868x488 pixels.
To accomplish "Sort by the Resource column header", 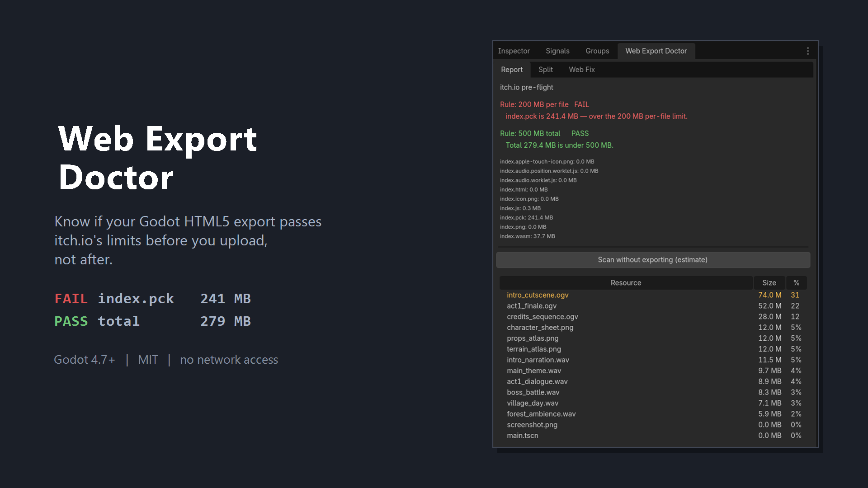I will pyautogui.click(x=626, y=283).
